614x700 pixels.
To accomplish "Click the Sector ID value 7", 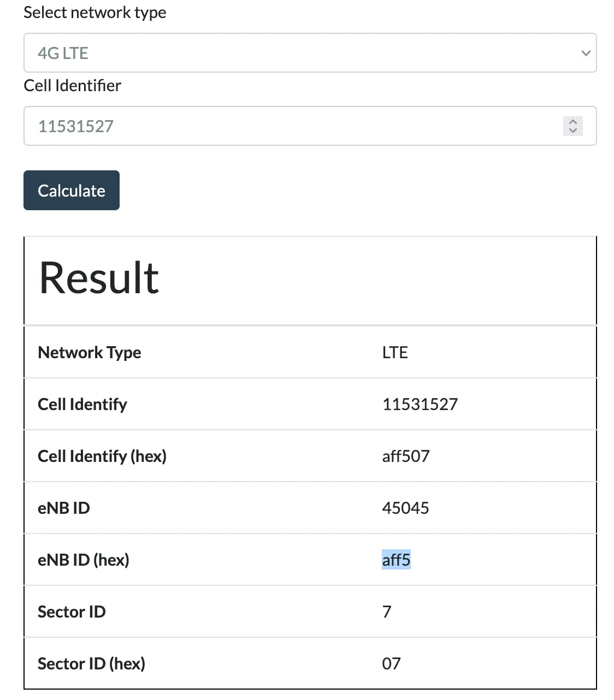I will pyautogui.click(x=387, y=612).
